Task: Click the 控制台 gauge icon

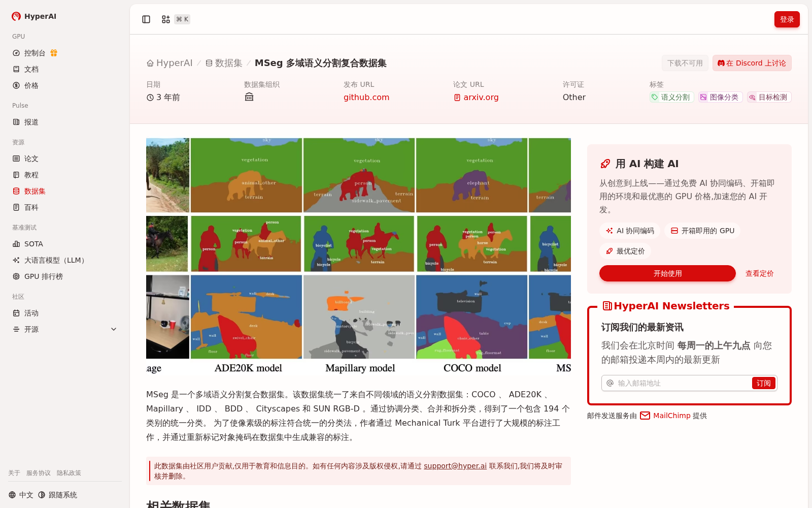Action: click(x=16, y=53)
